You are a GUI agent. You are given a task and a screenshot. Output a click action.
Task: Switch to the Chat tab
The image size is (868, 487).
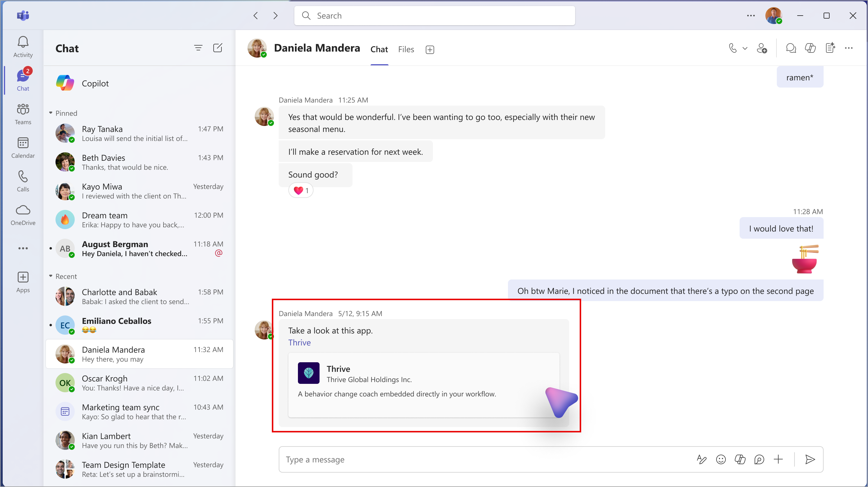pyautogui.click(x=379, y=49)
